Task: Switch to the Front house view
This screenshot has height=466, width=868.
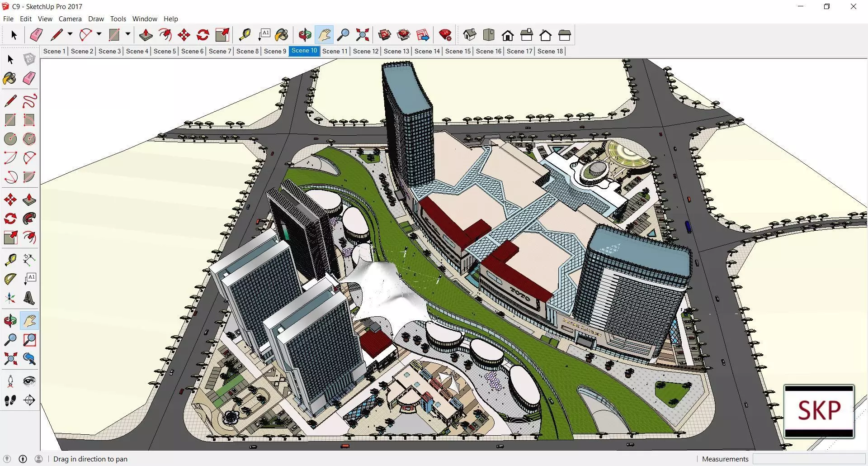Action: [x=508, y=35]
